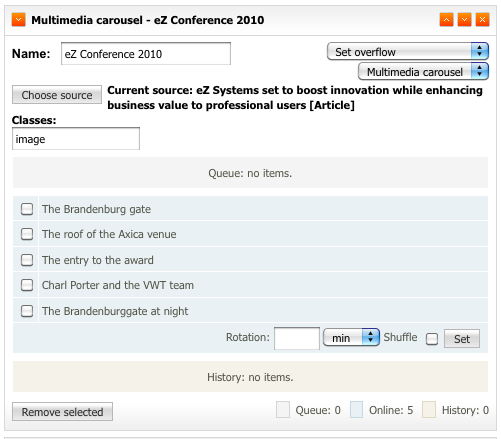Image resolution: width=501 pixels, height=439 pixels.
Task: Remove block with the orange X icon
Action: (482, 20)
